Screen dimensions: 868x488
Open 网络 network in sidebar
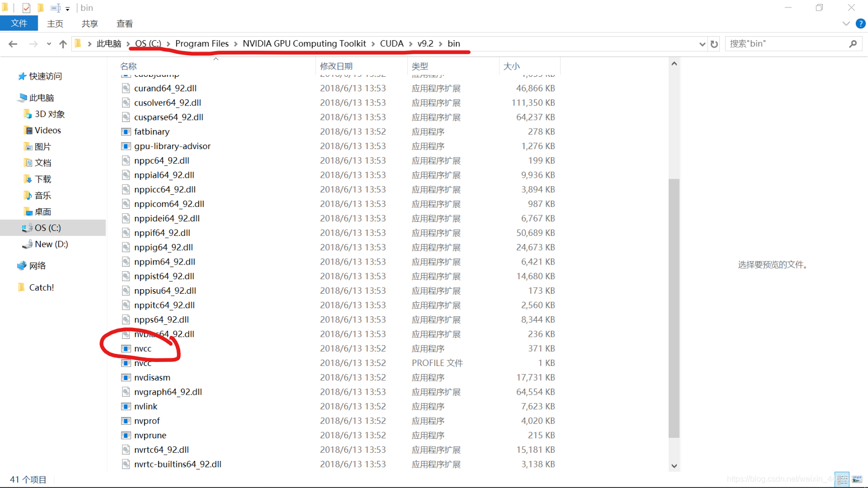click(31, 266)
